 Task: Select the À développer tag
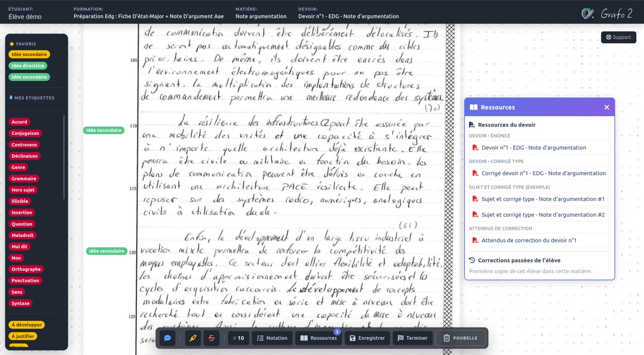click(27, 325)
